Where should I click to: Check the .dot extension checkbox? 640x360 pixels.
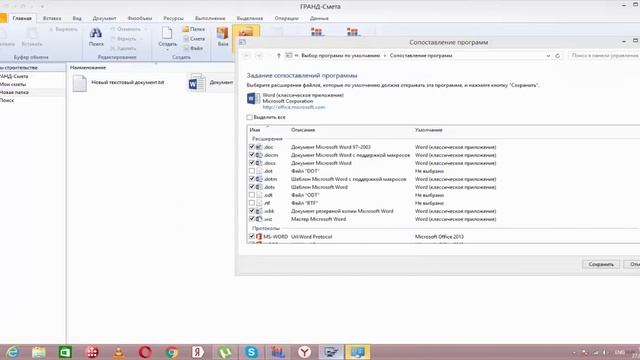tap(252, 171)
